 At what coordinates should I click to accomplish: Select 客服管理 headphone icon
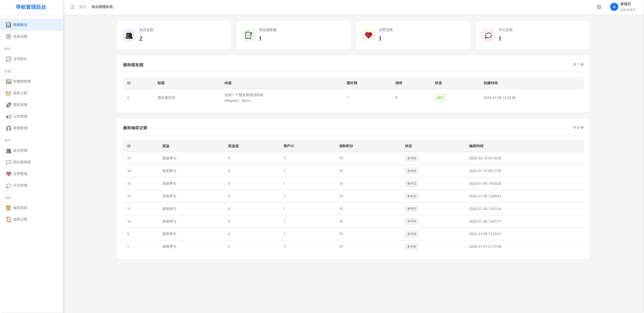[9, 128]
